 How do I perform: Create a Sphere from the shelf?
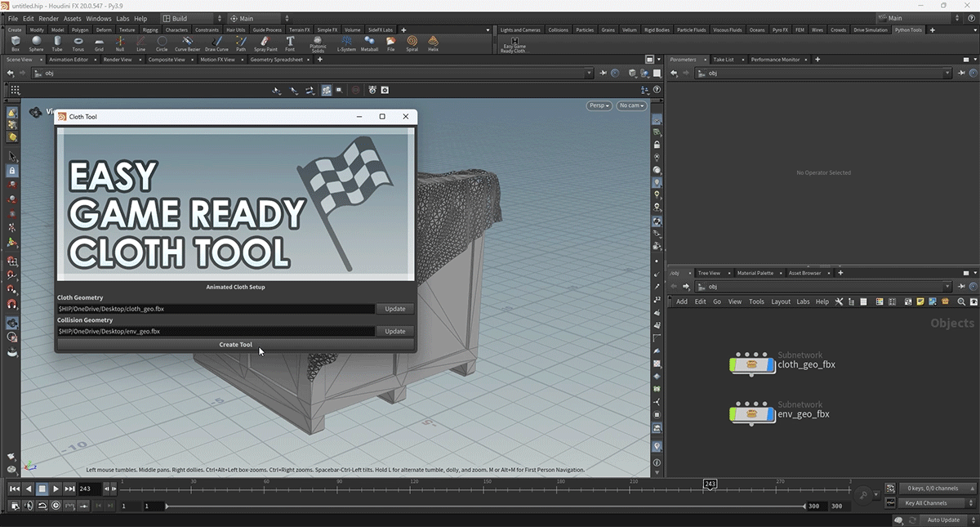tap(37, 43)
